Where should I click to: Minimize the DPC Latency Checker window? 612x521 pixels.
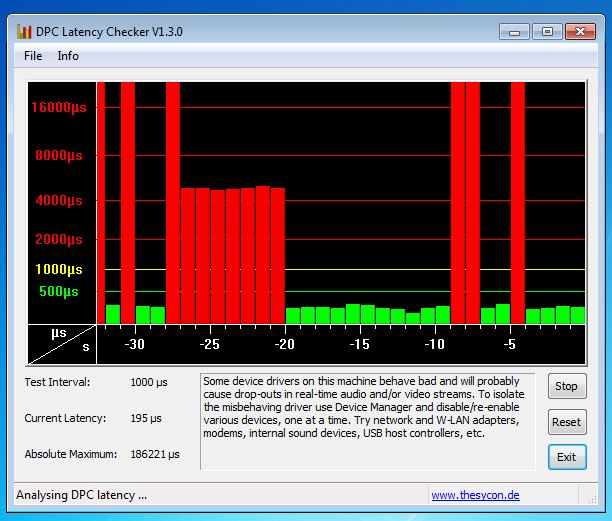(514, 32)
